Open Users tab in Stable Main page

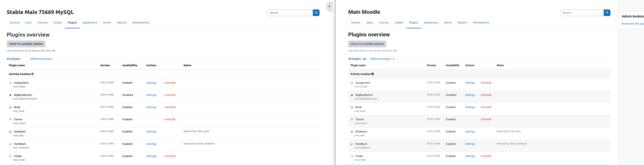(28, 23)
